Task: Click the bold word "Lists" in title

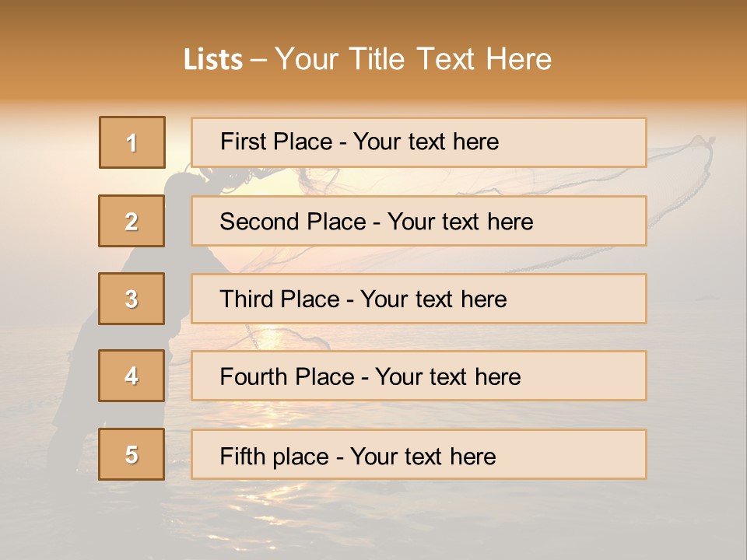Action: click(x=213, y=59)
